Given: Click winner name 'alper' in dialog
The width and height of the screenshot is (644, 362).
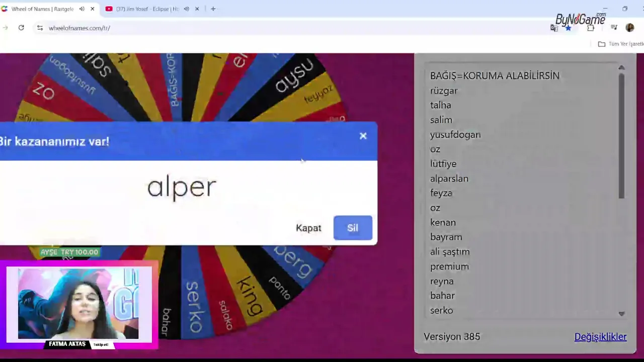Looking at the screenshot, I should 182,188.
